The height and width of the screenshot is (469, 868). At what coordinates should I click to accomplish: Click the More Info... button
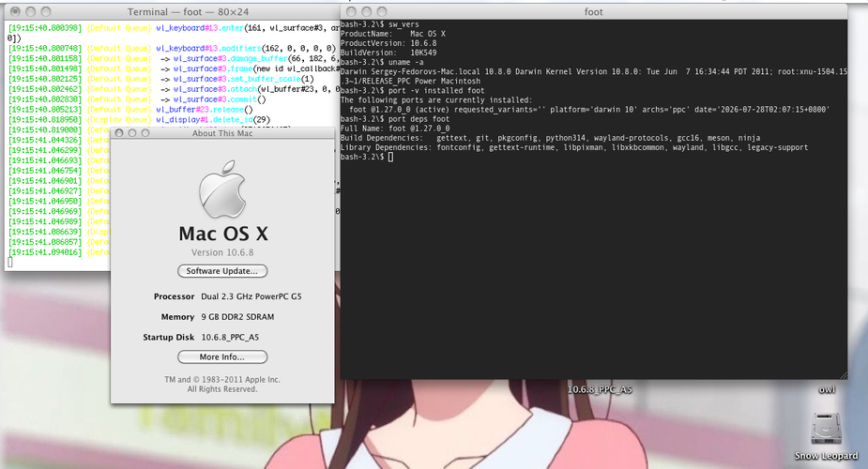pyautogui.click(x=222, y=356)
